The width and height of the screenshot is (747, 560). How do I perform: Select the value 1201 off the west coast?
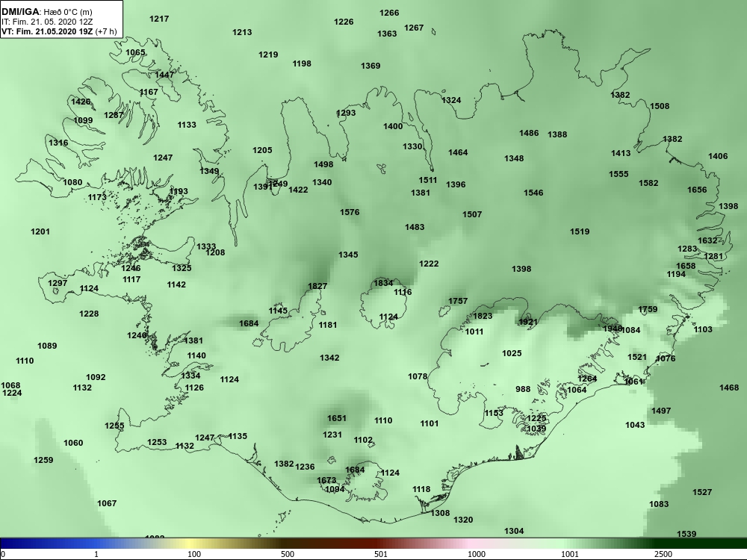pos(40,231)
